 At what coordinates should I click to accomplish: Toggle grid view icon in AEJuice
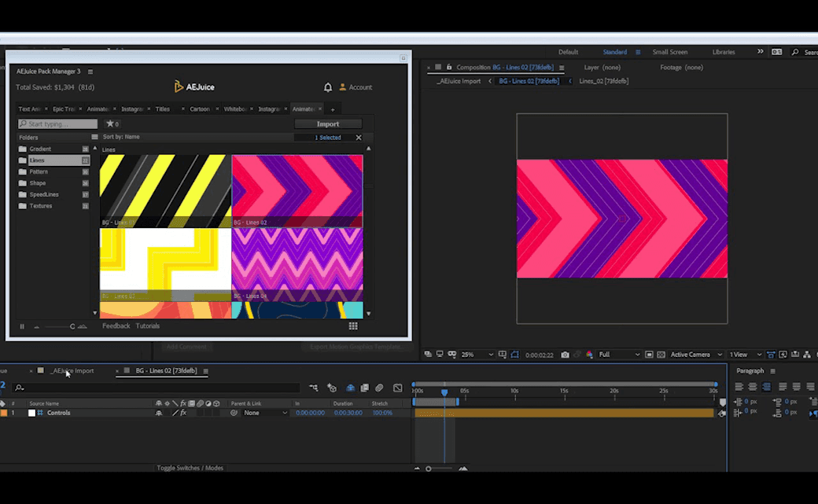(x=353, y=326)
